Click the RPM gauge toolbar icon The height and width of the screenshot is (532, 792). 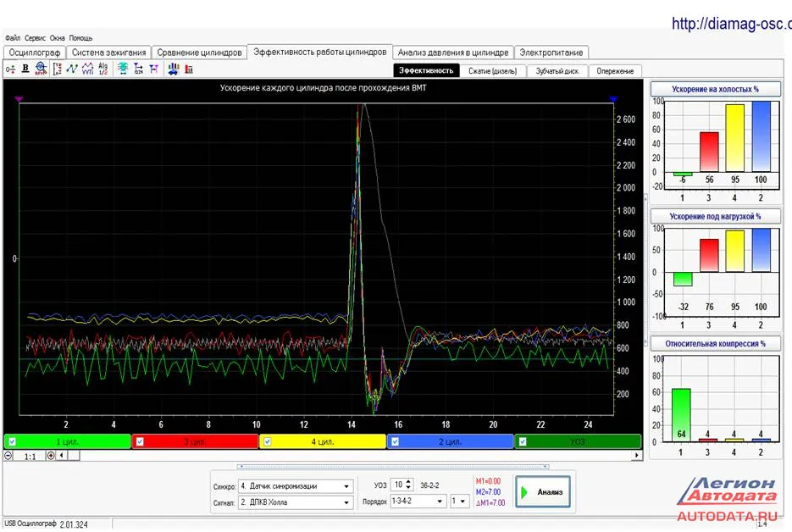coord(41,69)
